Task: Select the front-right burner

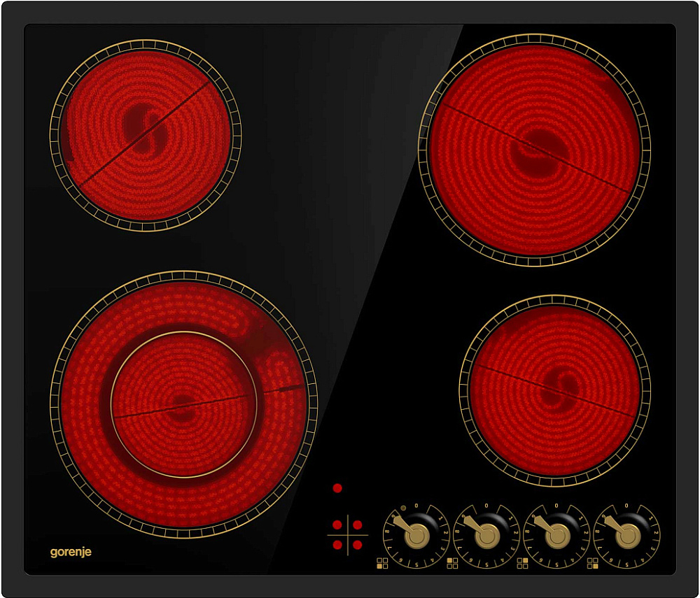Action: point(554,390)
